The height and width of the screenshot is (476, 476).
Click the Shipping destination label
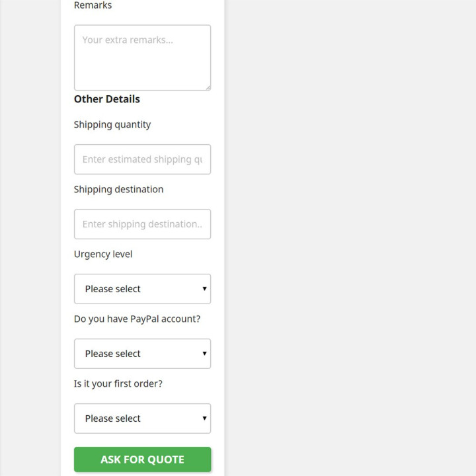pos(119,190)
